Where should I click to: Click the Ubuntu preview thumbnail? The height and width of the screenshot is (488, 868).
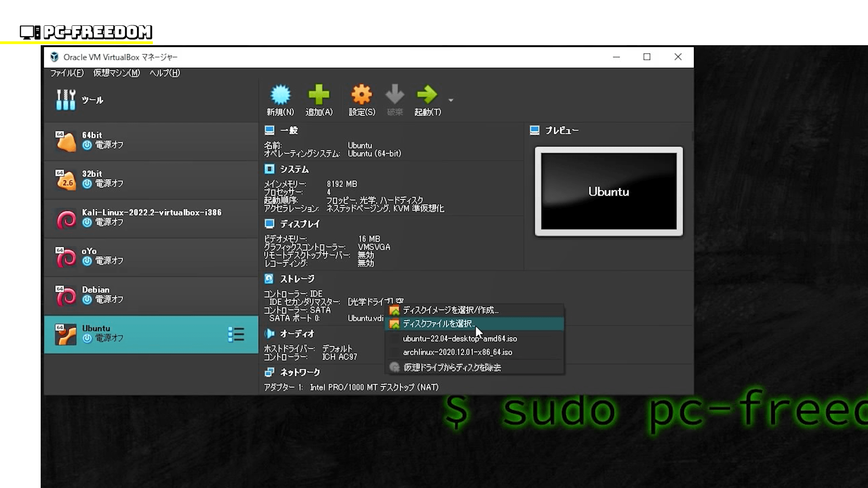click(609, 192)
